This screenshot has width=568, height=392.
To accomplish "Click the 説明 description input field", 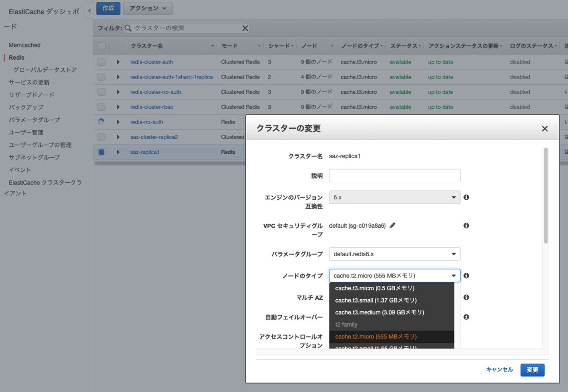I will click(x=395, y=176).
